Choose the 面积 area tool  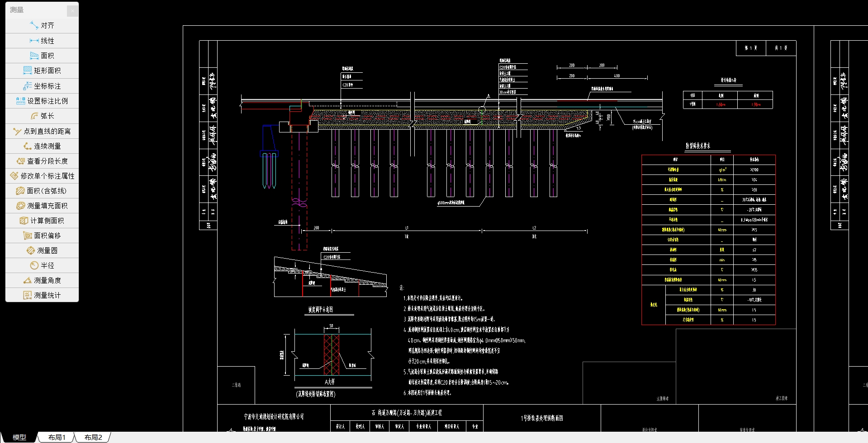42,56
